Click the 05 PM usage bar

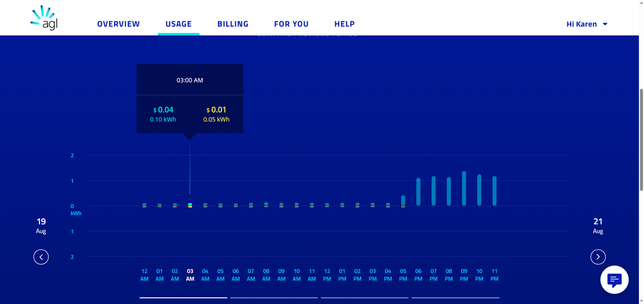[x=404, y=200]
